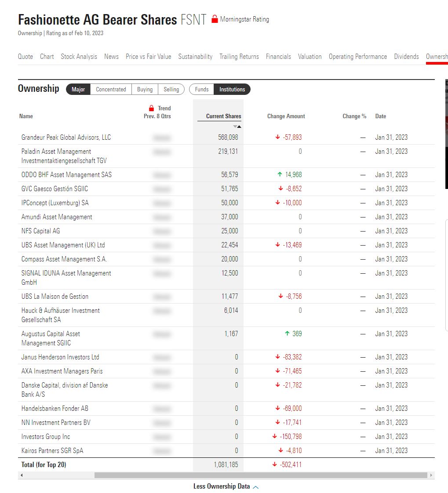Click NN Investment Partners BV

56,423
